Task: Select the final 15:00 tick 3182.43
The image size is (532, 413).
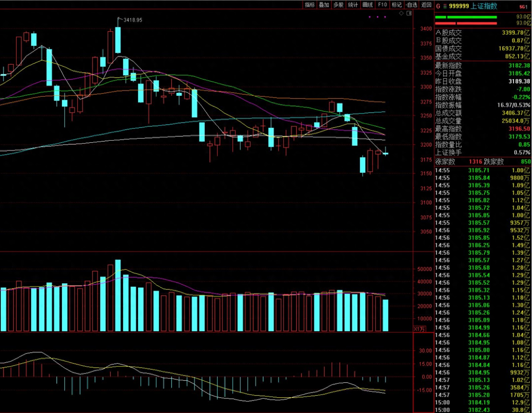Action: (x=482, y=410)
